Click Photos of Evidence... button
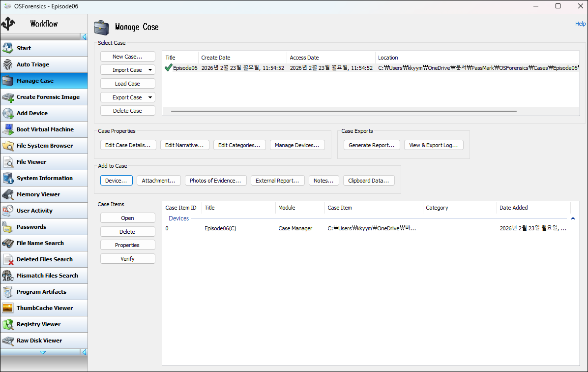Screen dimensions: 588x372 [216, 181]
